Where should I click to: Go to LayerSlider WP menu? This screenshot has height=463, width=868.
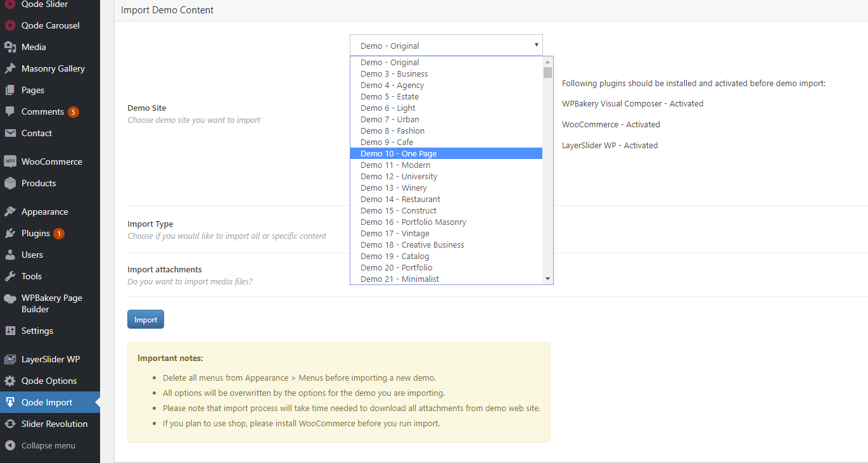(50, 359)
